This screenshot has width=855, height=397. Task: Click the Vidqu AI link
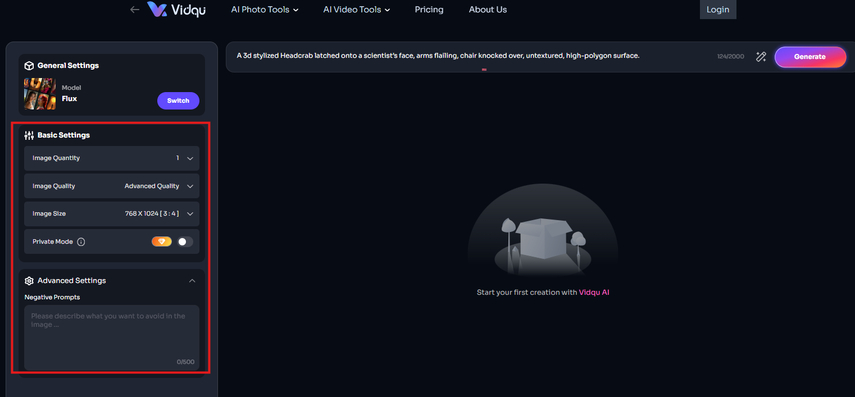point(594,293)
